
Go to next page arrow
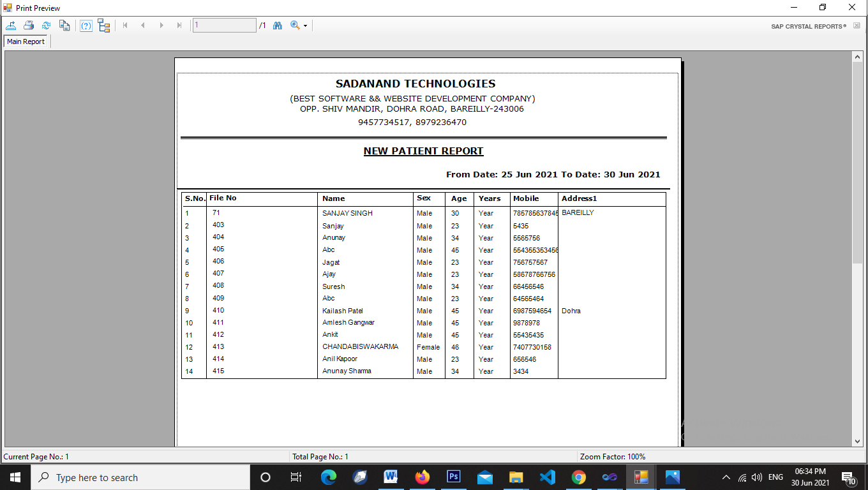tap(161, 26)
